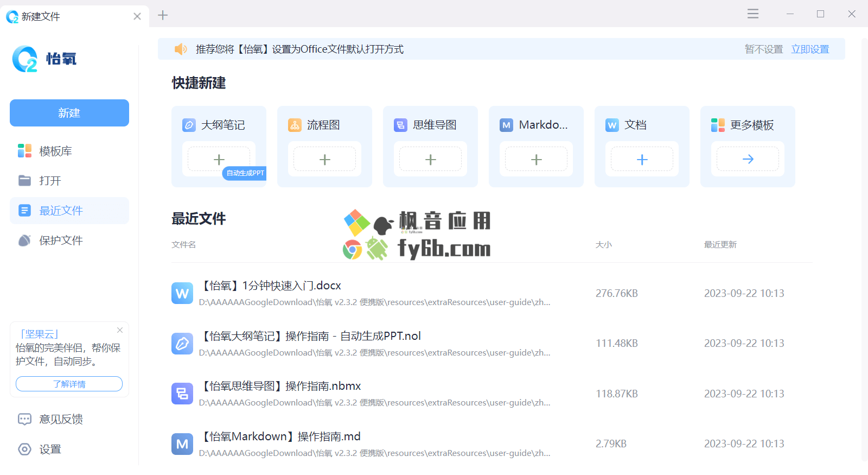868x475 pixels.
Task: Click size value 111.48KB
Action: coord(617,344)
